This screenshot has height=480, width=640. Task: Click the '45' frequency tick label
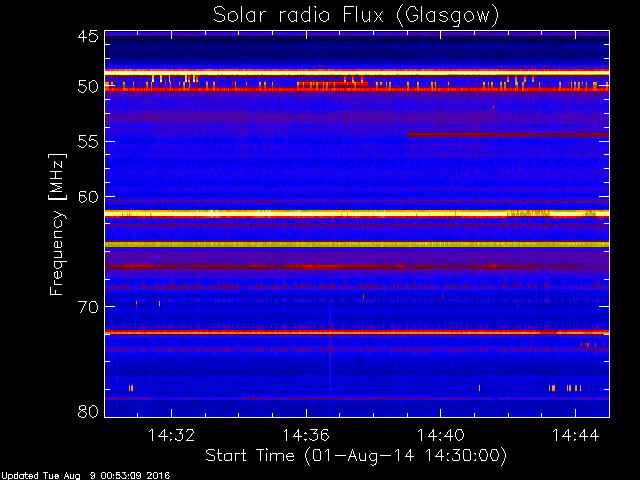click(88, 36)
